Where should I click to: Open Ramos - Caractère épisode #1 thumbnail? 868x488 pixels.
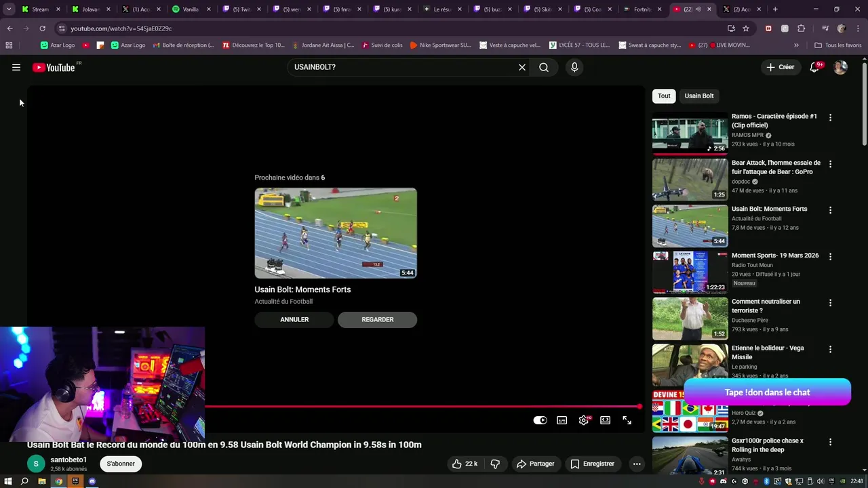click(690, 133)
